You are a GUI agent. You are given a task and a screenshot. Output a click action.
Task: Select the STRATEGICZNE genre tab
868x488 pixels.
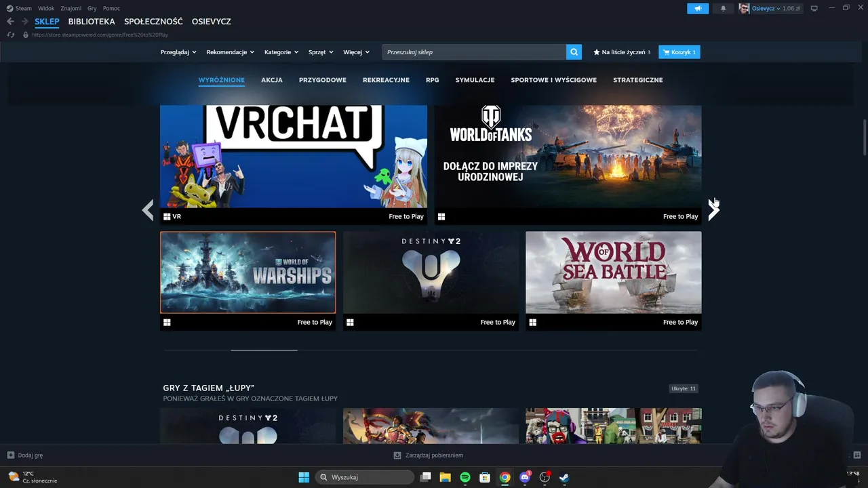[x=638, y=80]
